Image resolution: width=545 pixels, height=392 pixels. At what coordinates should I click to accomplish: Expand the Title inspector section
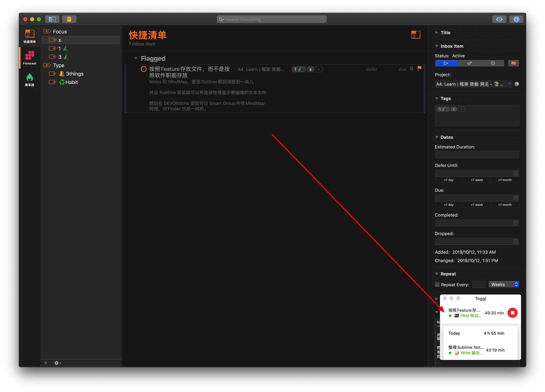tap(437, 33)
